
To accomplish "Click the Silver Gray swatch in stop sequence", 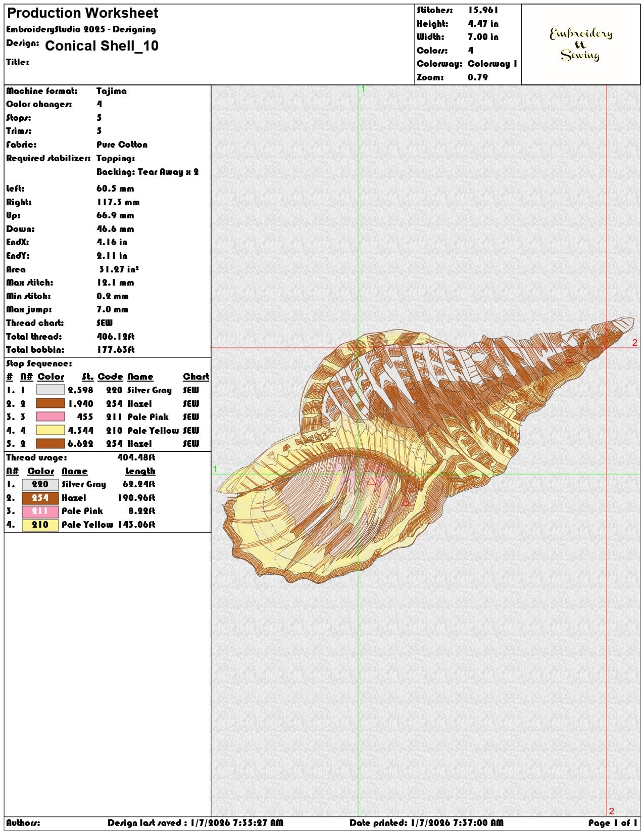I will [51, 390].
